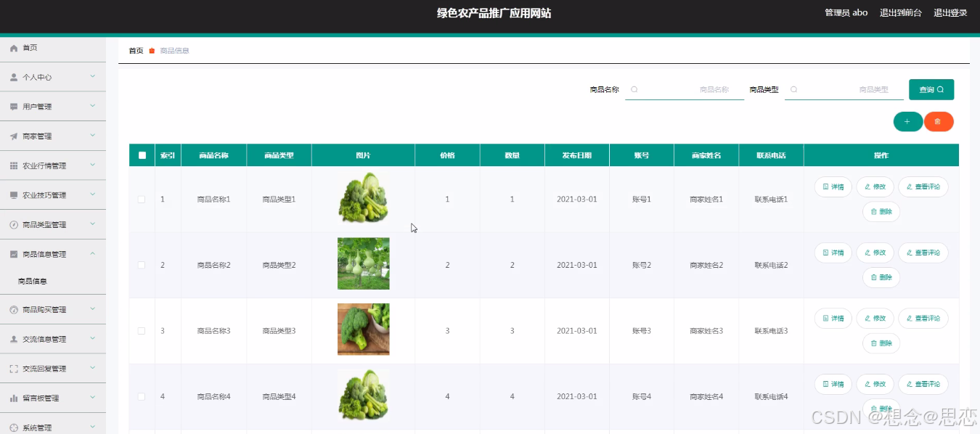Click 首页 in the breadcrumb
The width and height of the screenshot is (980, 434).
(136, 51)
